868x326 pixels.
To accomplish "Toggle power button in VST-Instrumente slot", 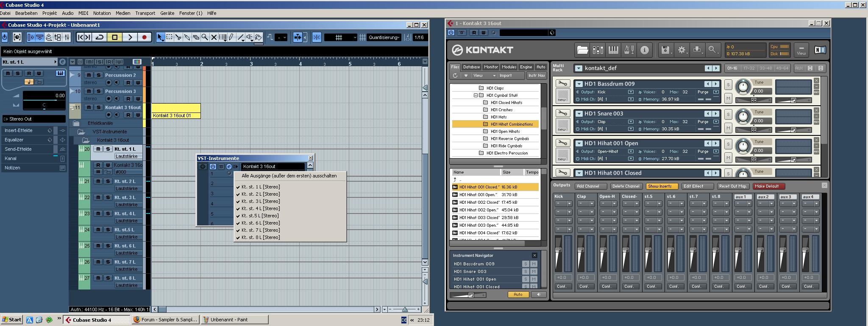I will [x=213, y=166].
